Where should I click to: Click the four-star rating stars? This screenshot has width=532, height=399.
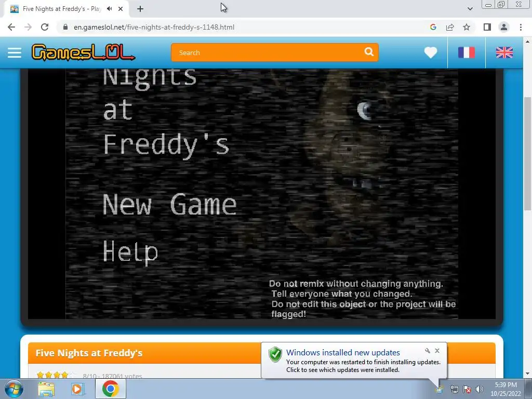56,375
